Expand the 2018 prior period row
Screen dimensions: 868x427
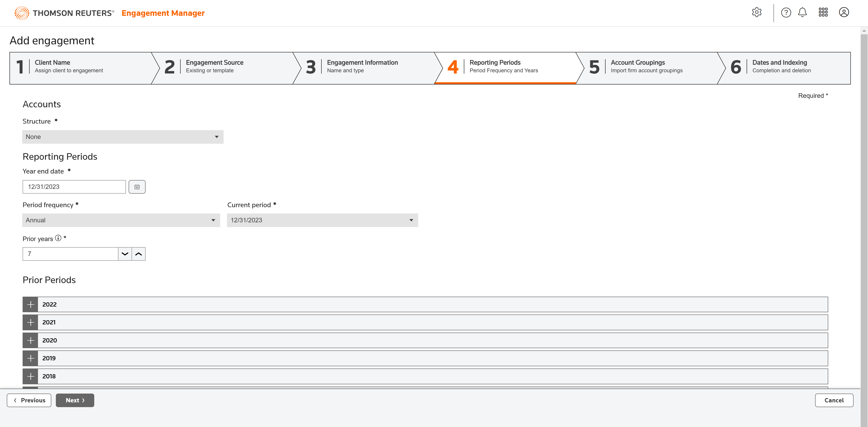click(30, 376)
